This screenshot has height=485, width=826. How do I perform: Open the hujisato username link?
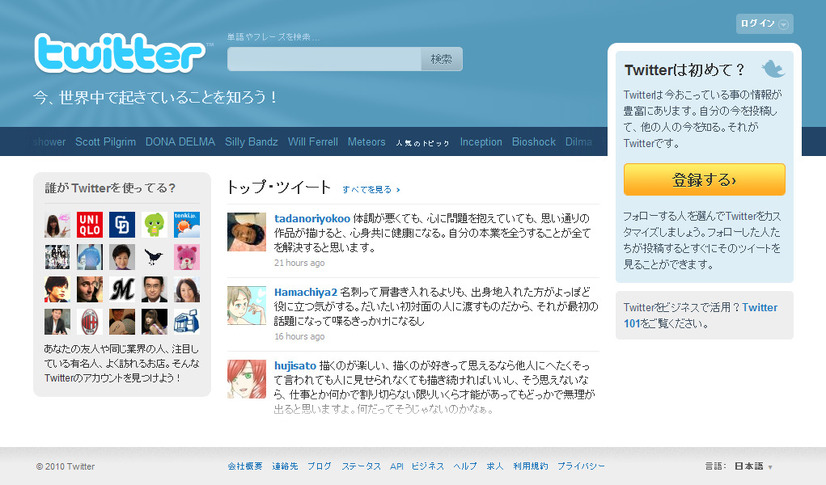point(295,365)
